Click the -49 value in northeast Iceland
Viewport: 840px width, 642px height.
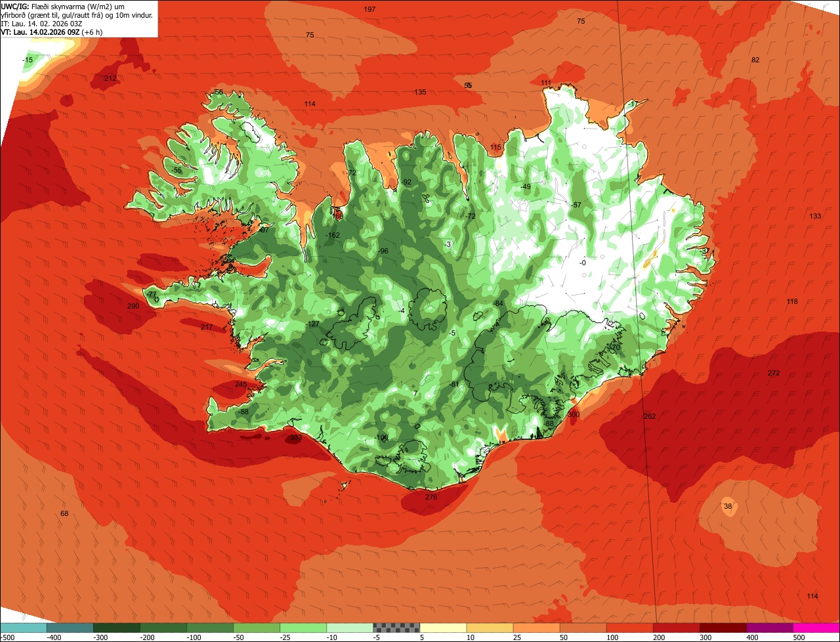[525, 187]
